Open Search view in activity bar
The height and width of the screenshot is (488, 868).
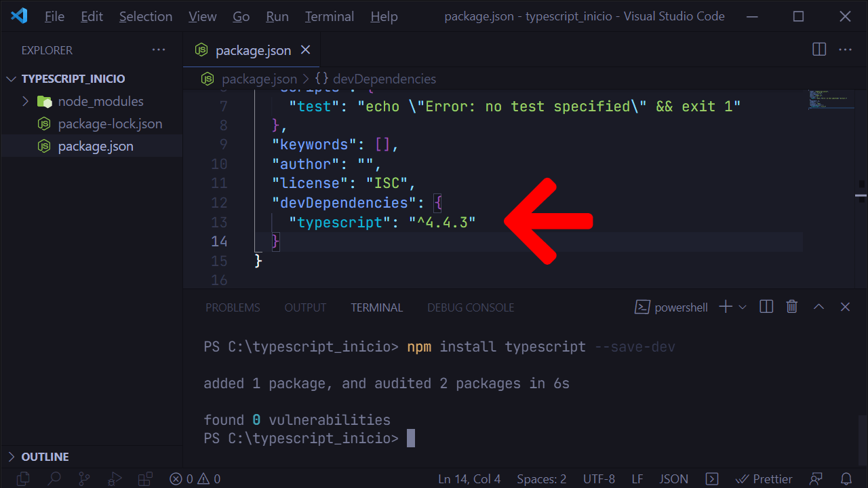pos(54,479)
